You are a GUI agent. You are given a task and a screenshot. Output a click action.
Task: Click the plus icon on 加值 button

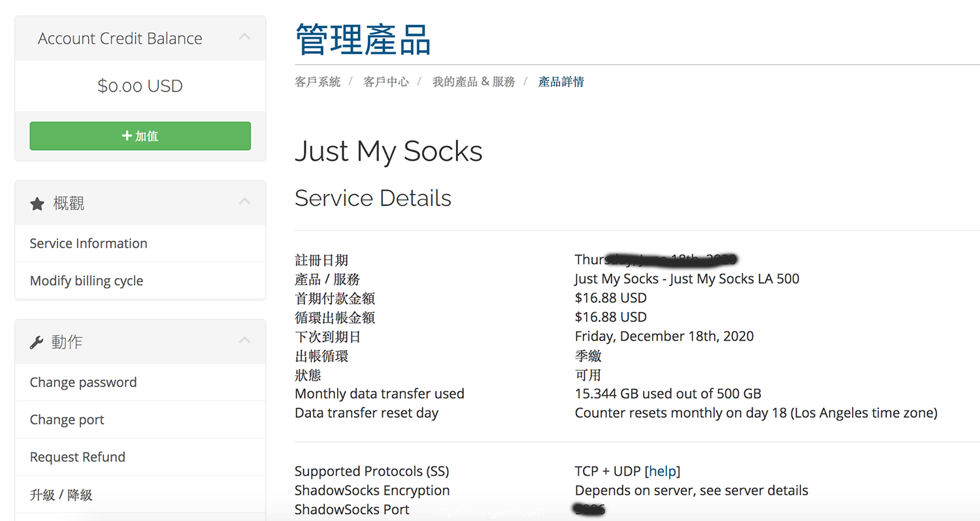pyautogui.click(x=127, y=136)
